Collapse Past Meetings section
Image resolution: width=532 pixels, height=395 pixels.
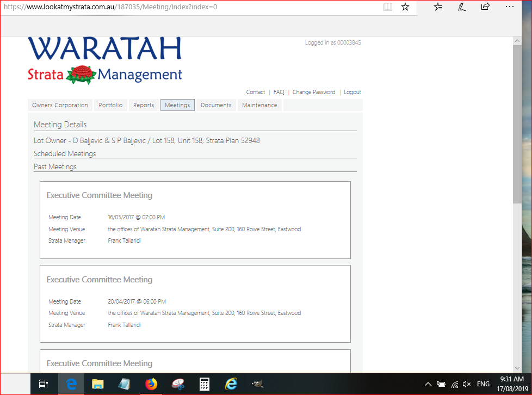point(55,166)
